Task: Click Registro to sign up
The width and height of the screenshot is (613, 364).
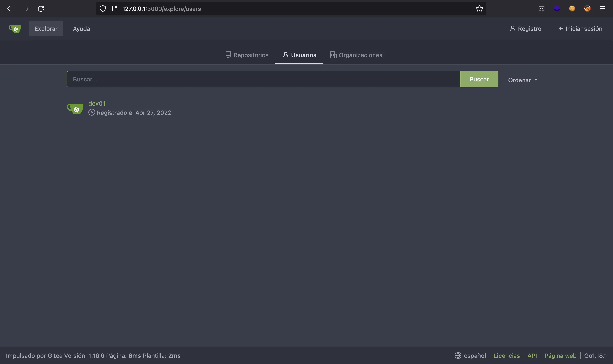Action: pos(526,29)
